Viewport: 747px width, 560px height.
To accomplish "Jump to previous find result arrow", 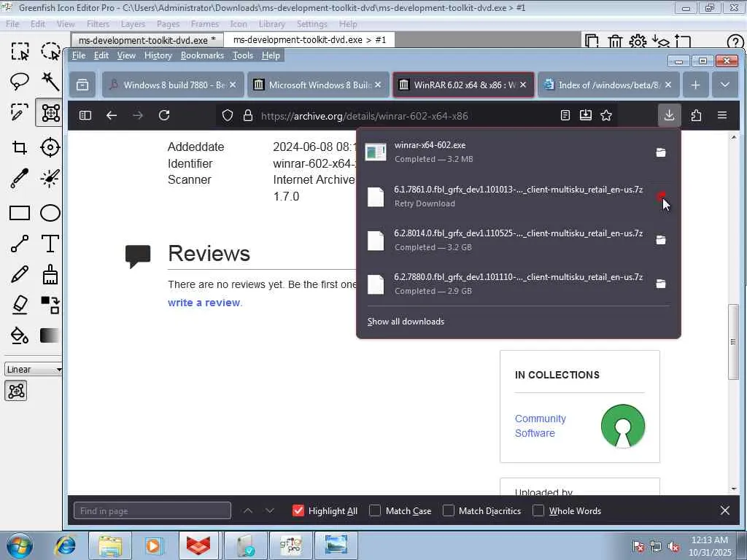I will [x=248, y=510].
